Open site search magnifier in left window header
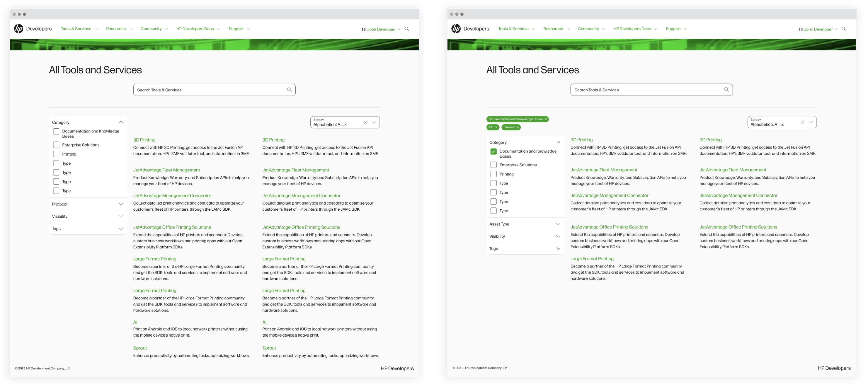This screenshot has width=868, height=392. (x=407, y=29)
